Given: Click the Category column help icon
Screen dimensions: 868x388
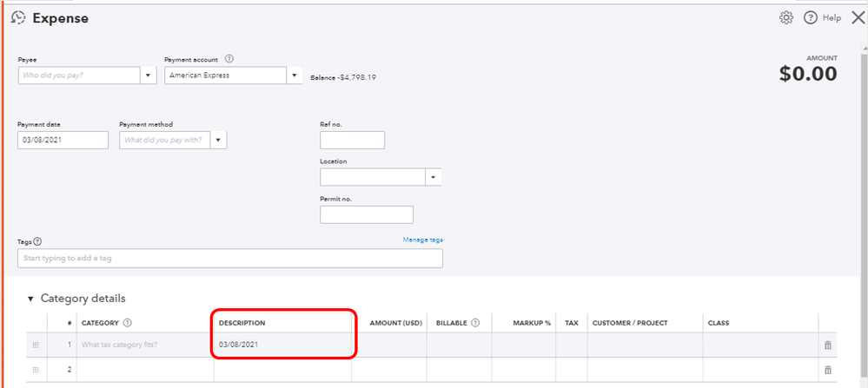Looking at the screenshot, I should coord(128,323).
